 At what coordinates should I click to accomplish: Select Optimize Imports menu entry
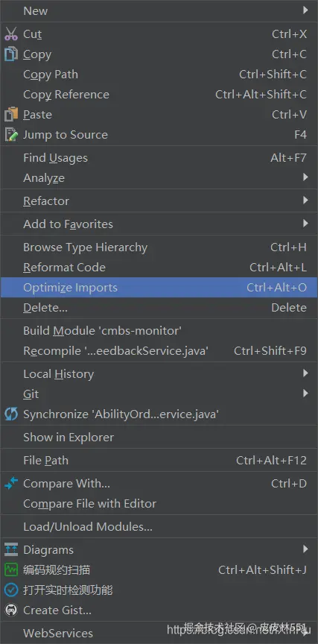[x=159, y=288]
